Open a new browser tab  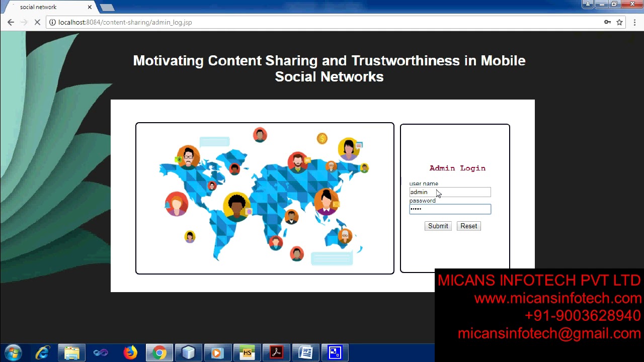coord(107,8)
